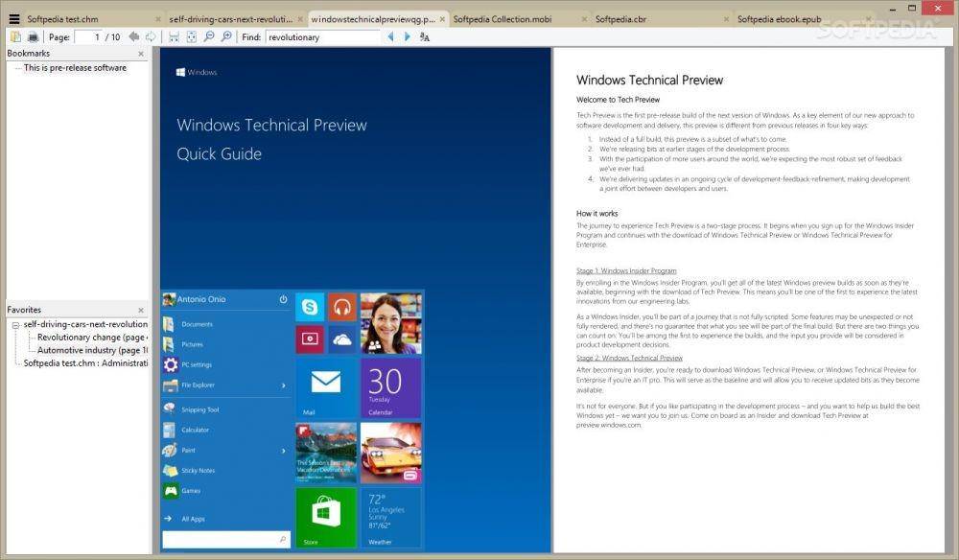Close the windowstechnicalpreviewqg tab
The width and height of the screenshot is (959, 560).
(x=442, y=19)
